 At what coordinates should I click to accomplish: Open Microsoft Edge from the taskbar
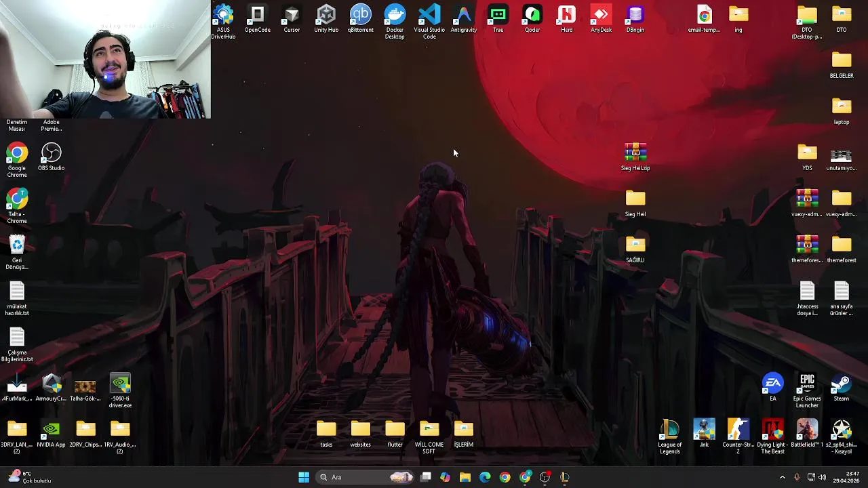coord(485,477)
